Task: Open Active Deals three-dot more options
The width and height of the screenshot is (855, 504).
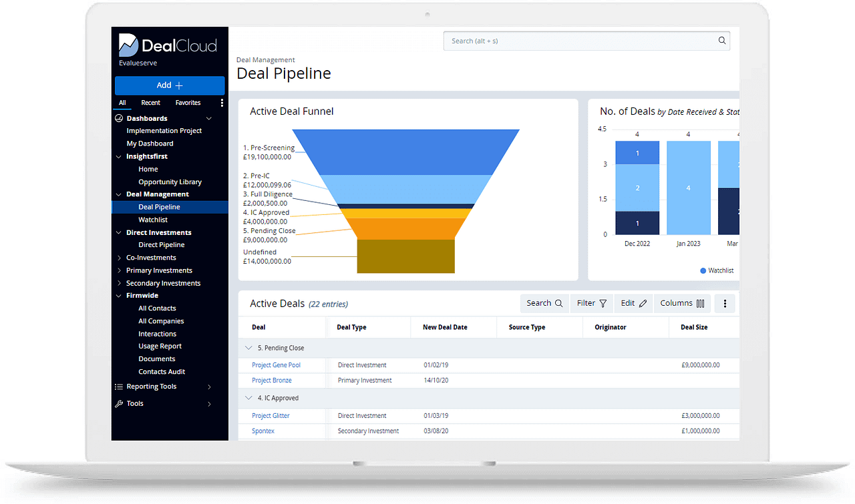Action: (x=725, y=304)
